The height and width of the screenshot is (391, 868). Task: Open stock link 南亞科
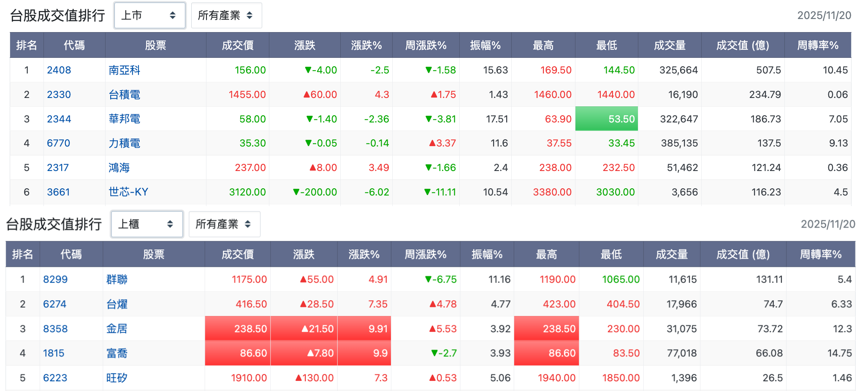(124, 70)
